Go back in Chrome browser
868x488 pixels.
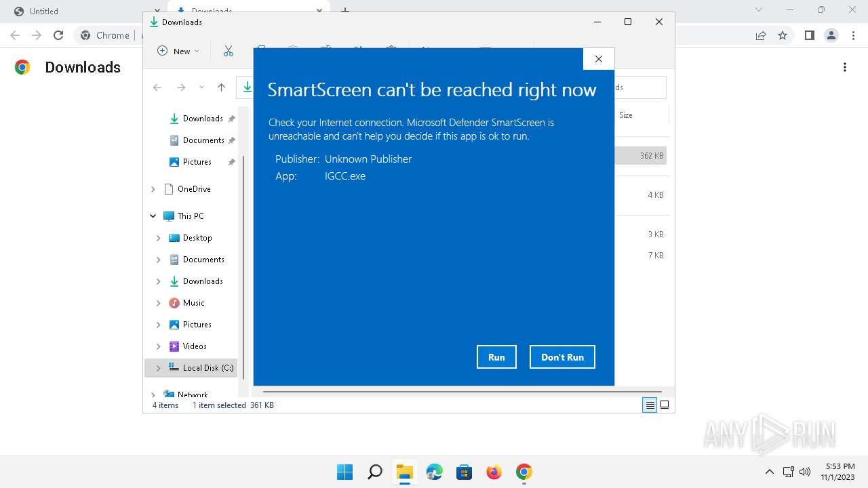[15, 35]
